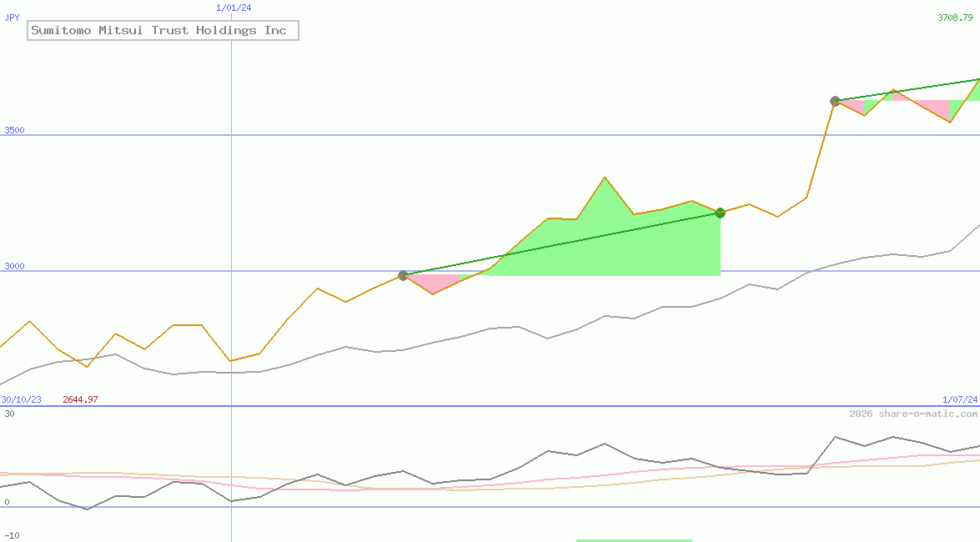Click the 3708.79 high price value
Image resolution: width=980 pixels, height=542 pixels.
click(x=955, y=18)
